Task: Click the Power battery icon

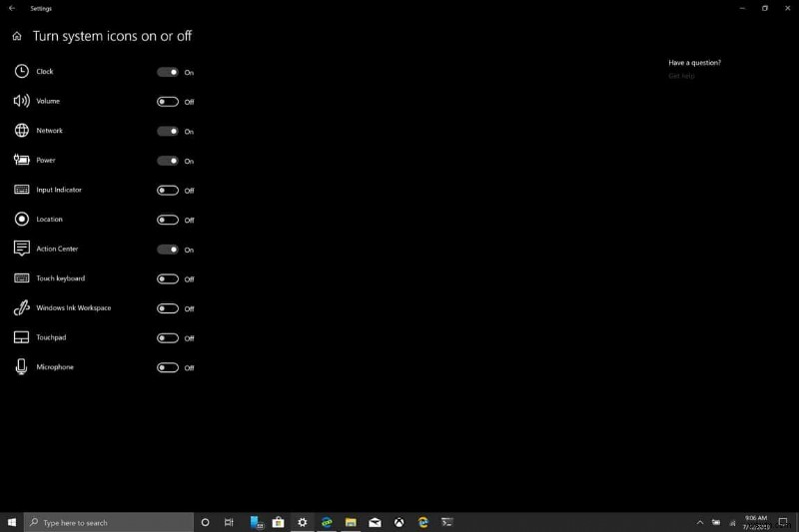Action: 21,160
